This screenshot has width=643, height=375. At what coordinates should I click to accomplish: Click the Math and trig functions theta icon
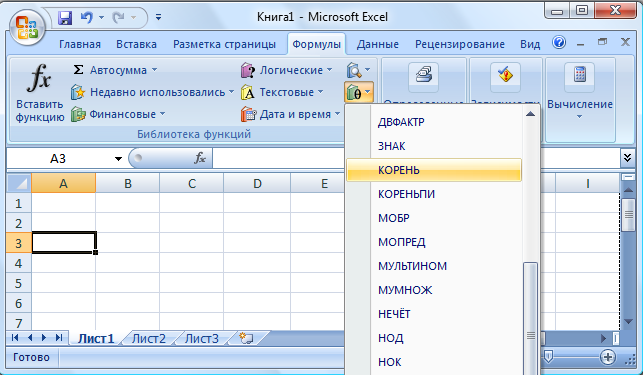358,92
